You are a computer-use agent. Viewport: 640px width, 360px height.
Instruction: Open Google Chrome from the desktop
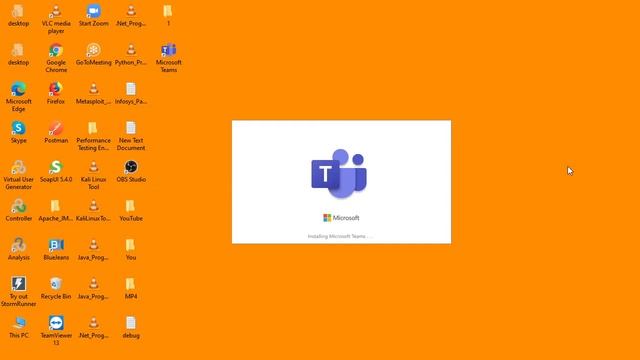point(56,58)
